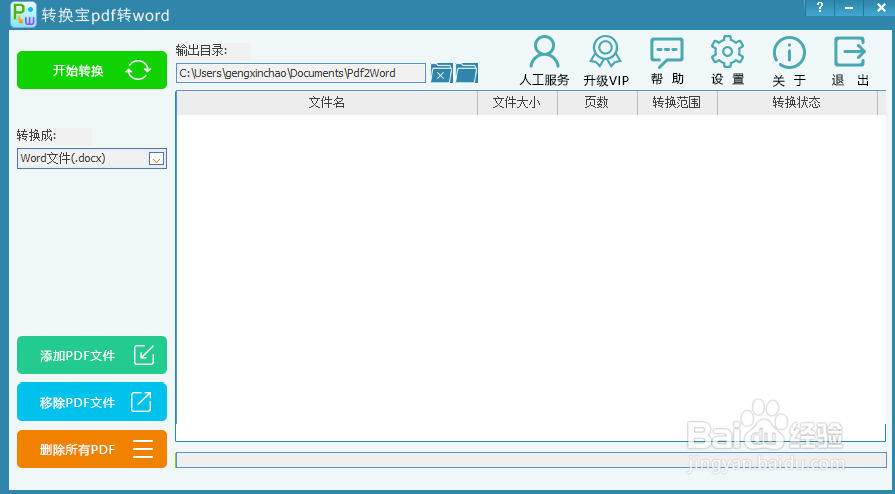The image size is (895, 494).
Task: Open 帮助 help
Action: tap(667, 61)
